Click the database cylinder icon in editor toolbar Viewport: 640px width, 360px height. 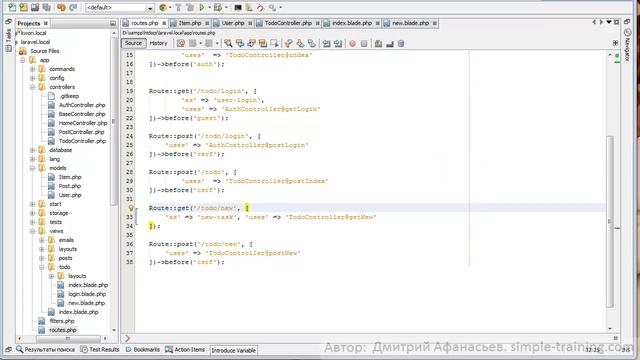(x=401, y=43)
